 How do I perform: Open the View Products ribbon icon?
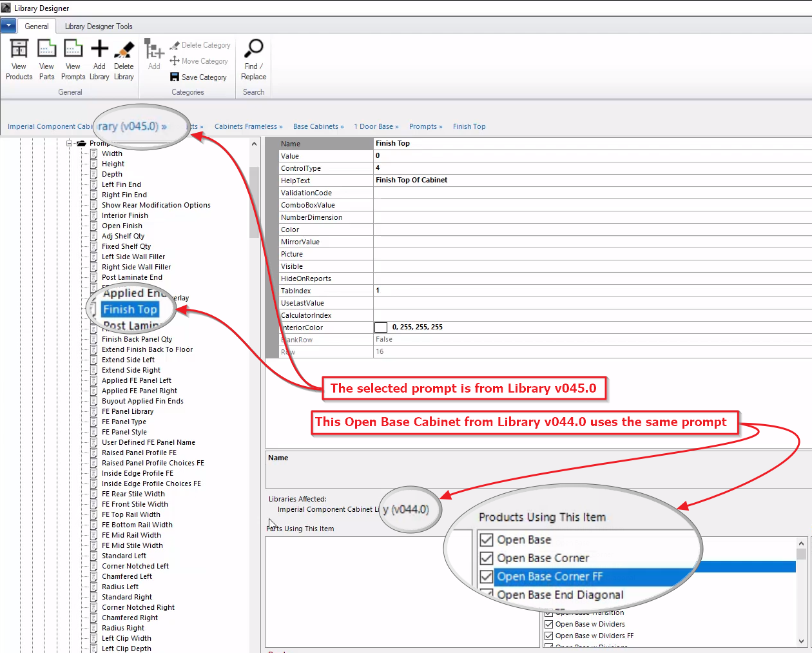19,49
